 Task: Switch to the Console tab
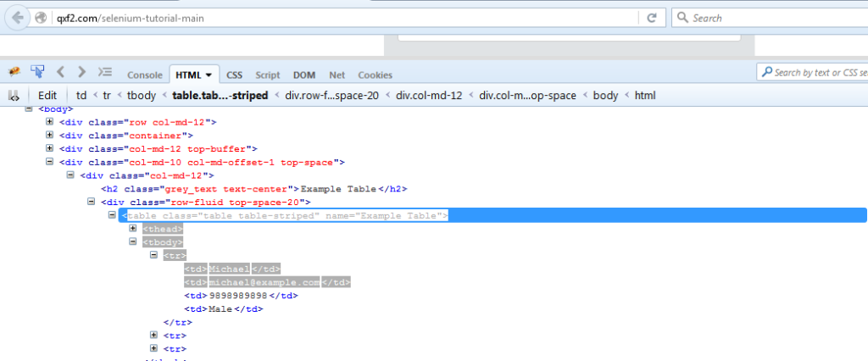pos(144,75)
